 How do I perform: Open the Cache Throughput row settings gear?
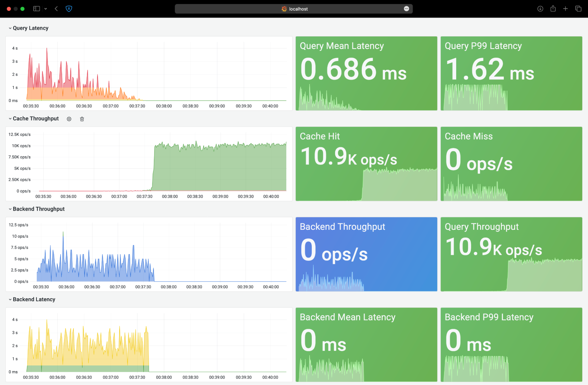pos(69,119)
